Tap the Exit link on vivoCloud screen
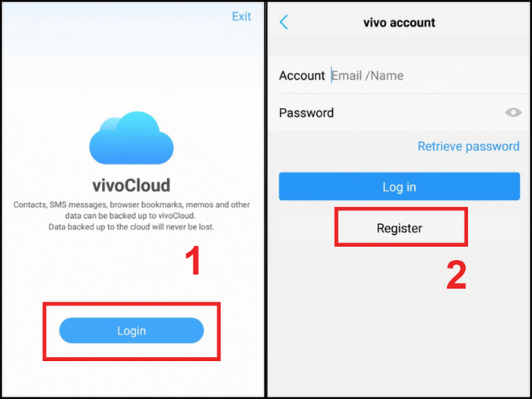This screenshot has height=399, width=532. pyautogui.click(x=241, y=16)
